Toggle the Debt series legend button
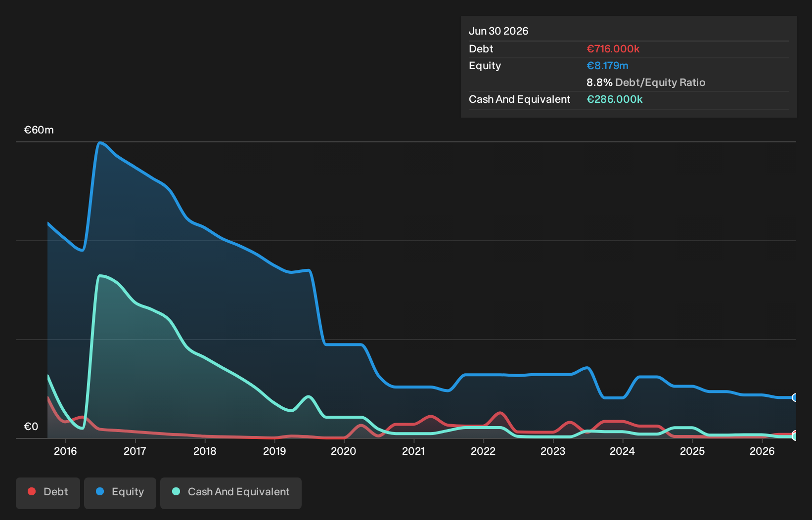This screenshot has width=812, height=520. (x=48, y=493)
